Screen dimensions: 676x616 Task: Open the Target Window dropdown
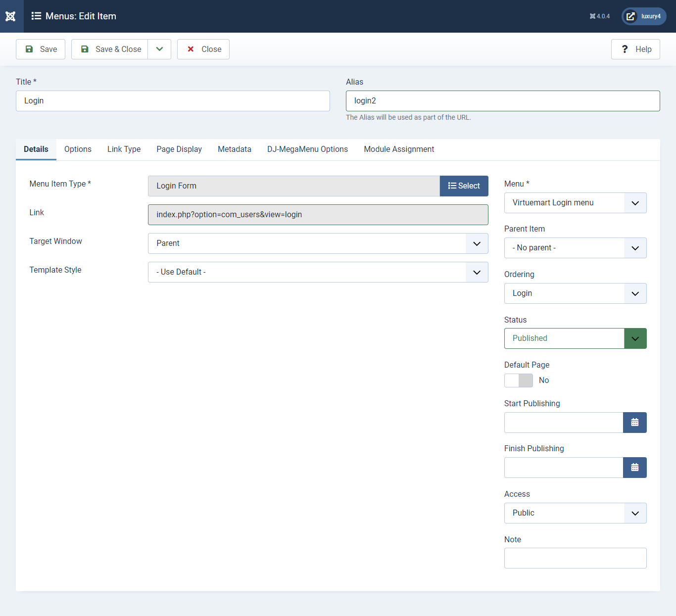pyautogui.click(x=318, y=243)
